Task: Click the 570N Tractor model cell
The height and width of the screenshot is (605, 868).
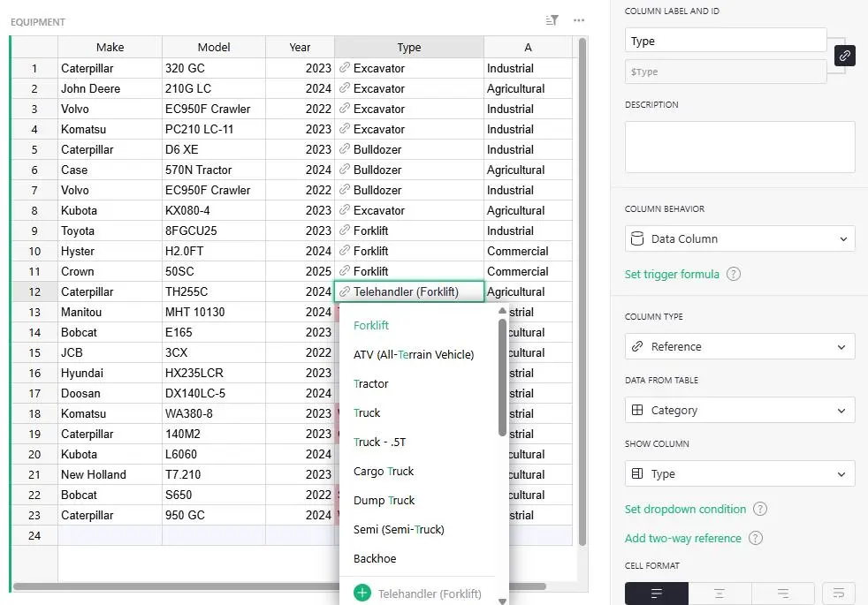Action: (x=214, y=170)
